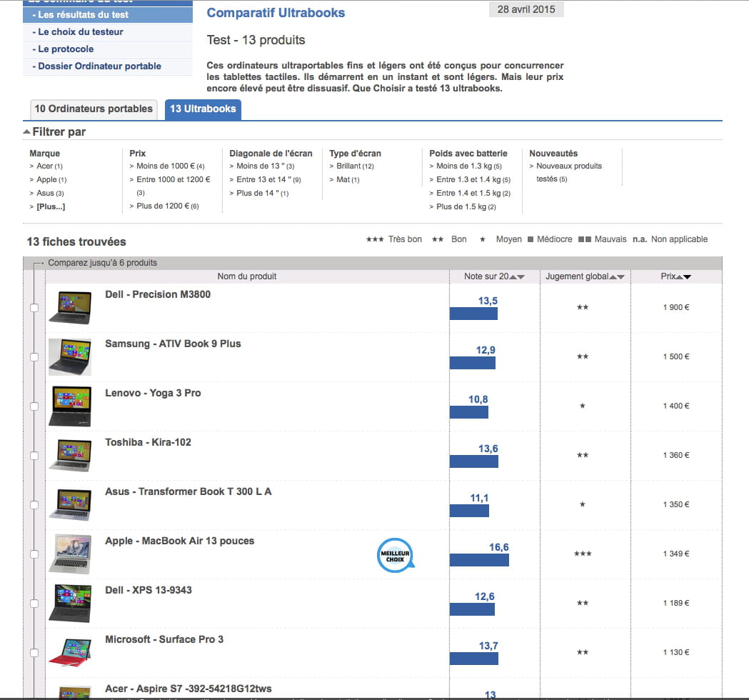This screenshot has height=700, width=749.
Task: Filter screen diagonal Entre 13 et 14"
Action: (268, 180)
